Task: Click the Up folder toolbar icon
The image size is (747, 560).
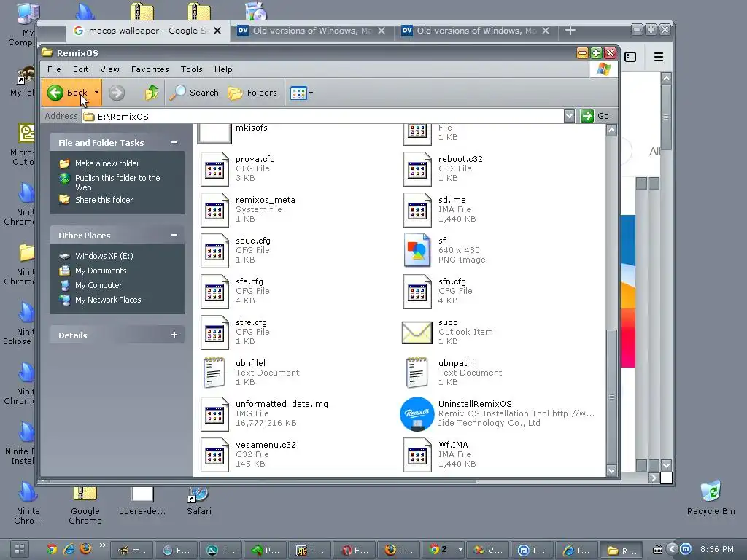Action: pos(152,93)
